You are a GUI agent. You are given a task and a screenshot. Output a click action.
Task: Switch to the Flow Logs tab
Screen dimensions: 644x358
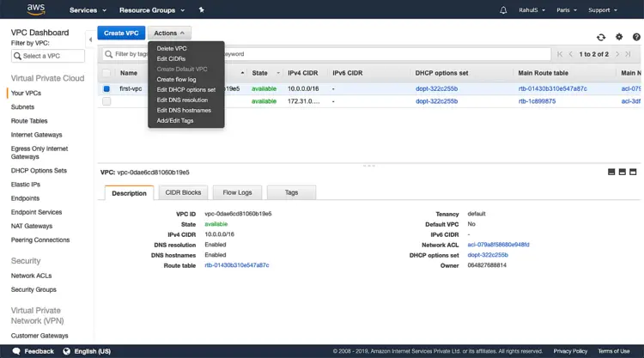237,192
